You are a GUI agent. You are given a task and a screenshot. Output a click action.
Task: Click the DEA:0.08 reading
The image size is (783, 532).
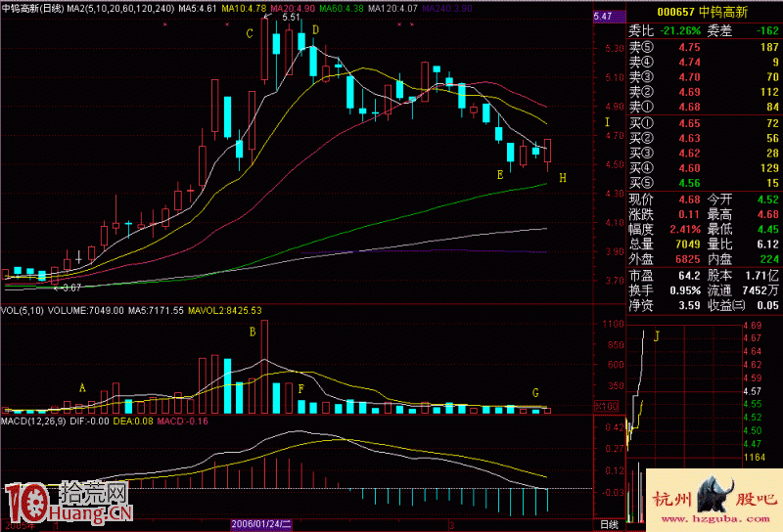tap(132, 421)
